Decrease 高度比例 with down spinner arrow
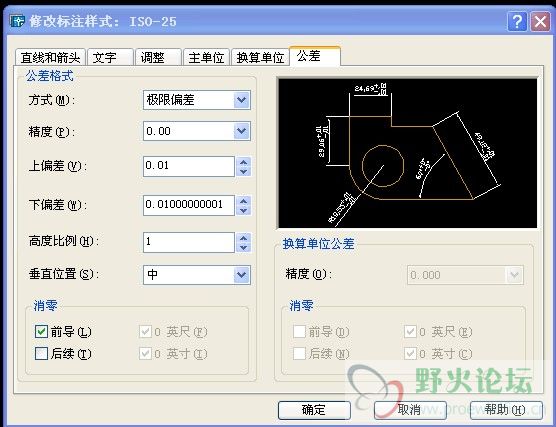 [244, 248]
